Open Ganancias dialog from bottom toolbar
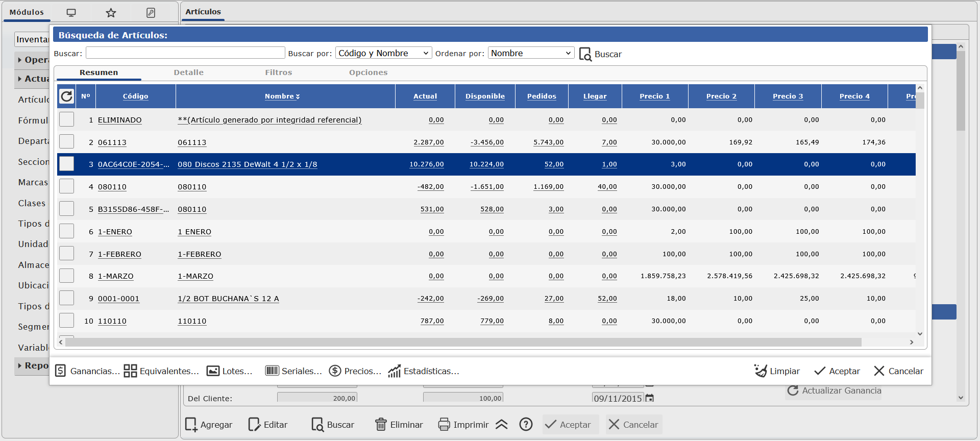980x441 pixels. (87, 371)
